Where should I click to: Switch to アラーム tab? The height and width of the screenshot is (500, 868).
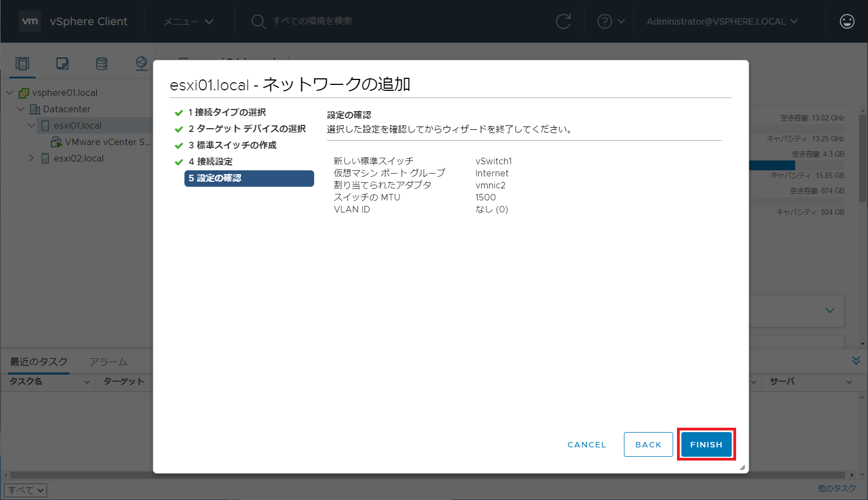pyautogui.click(x=108, y=362)
